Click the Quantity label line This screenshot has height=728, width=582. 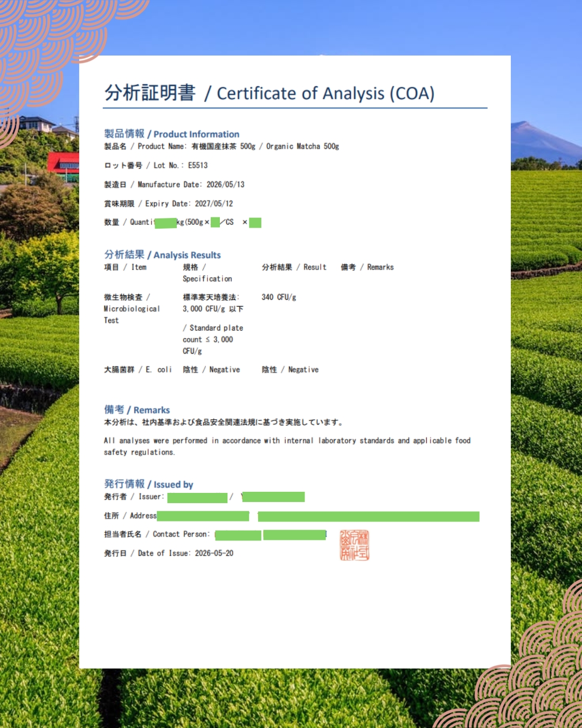(x=183, y=222)
